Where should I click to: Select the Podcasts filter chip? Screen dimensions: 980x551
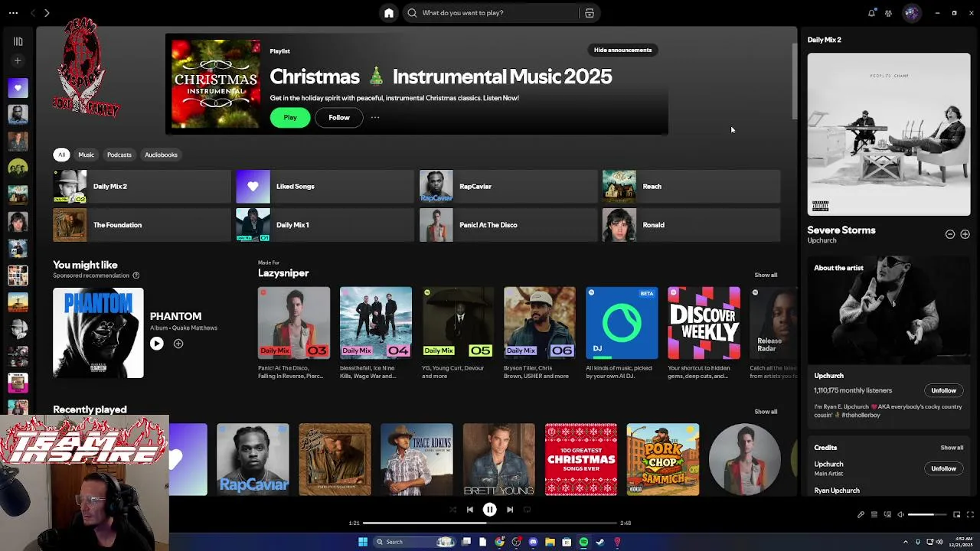click(x=119, y=155)
